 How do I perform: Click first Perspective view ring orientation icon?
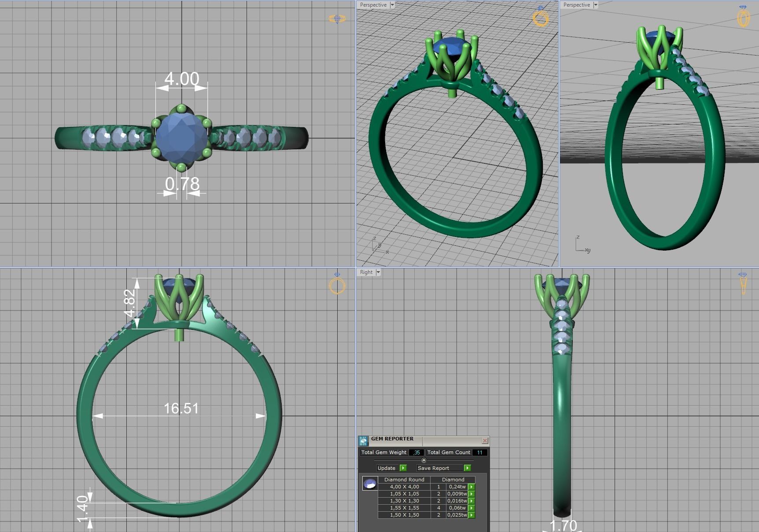(541, 16)
